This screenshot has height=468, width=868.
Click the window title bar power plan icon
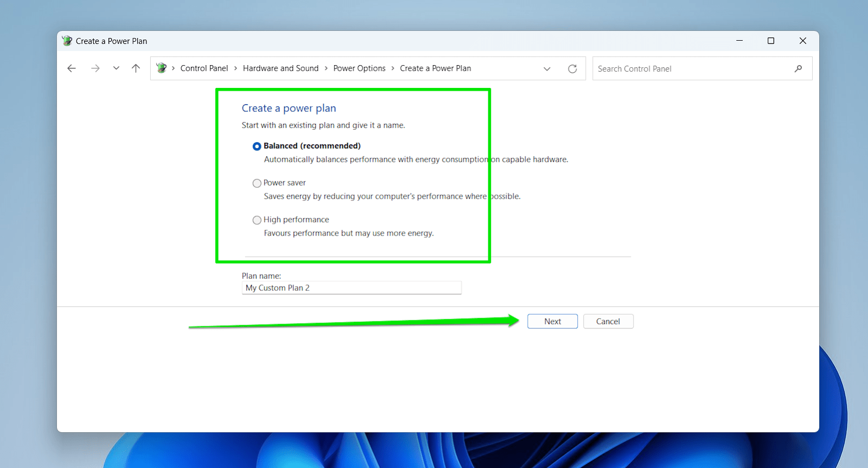(x=67, y=41)
